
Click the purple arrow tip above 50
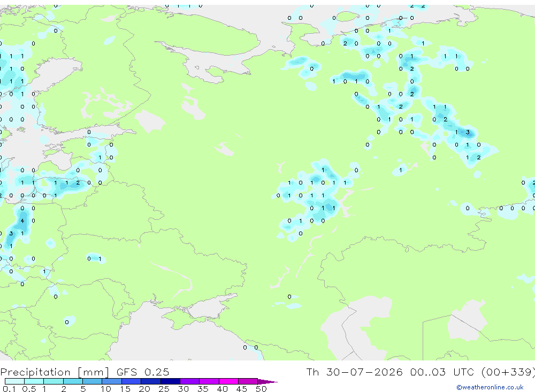coord(268,381)
